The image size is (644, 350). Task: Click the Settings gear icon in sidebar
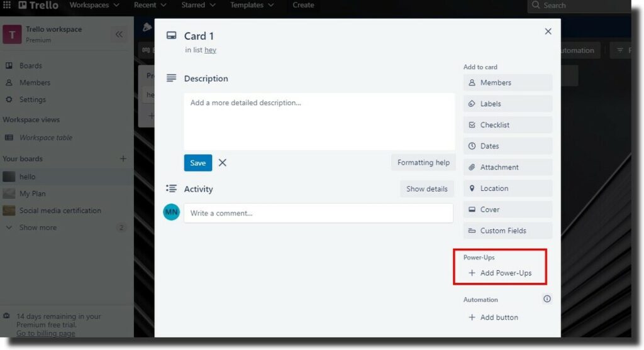click(x=9, y=99)
